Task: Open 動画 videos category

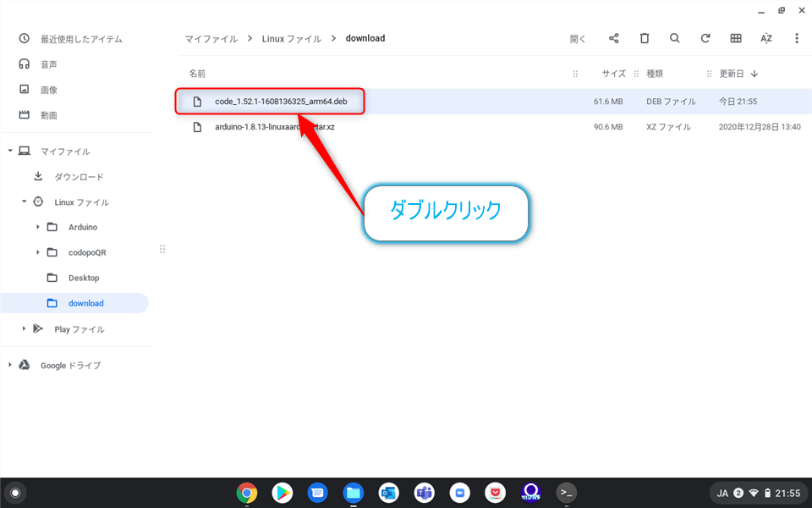Action: 49,116
